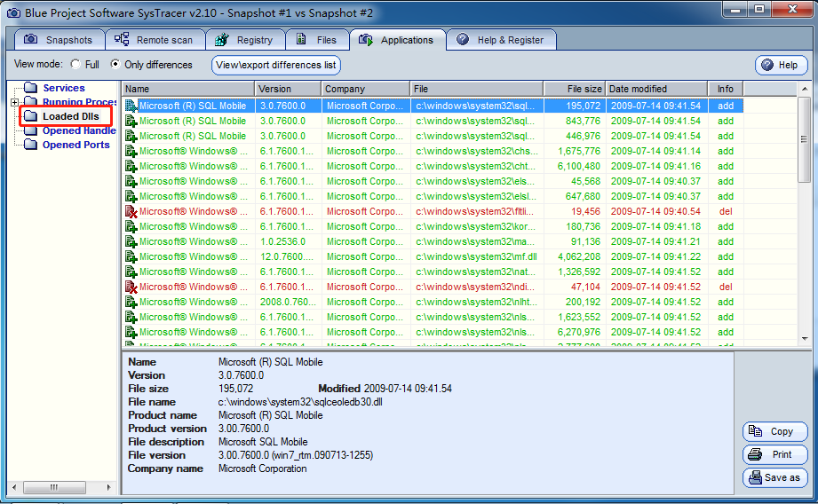This screenshot has width=818, height=504.
Task: Select the Applications tab
Action: (x=398, y=40)
